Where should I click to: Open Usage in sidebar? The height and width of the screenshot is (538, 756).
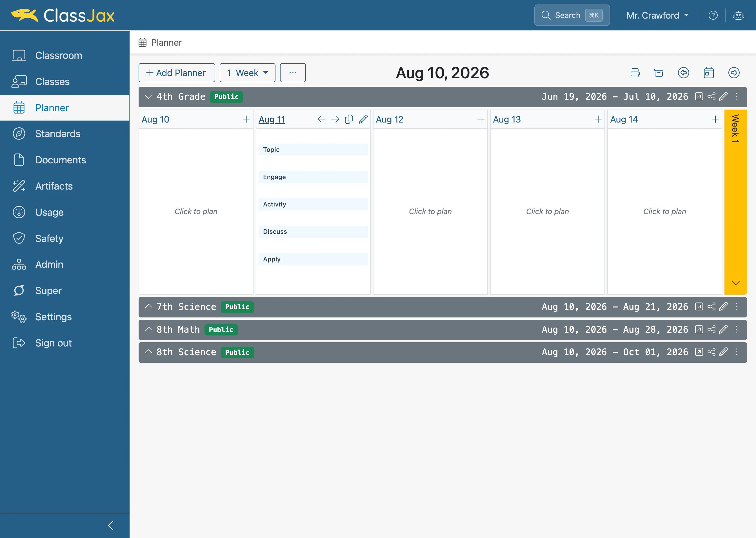65,212
